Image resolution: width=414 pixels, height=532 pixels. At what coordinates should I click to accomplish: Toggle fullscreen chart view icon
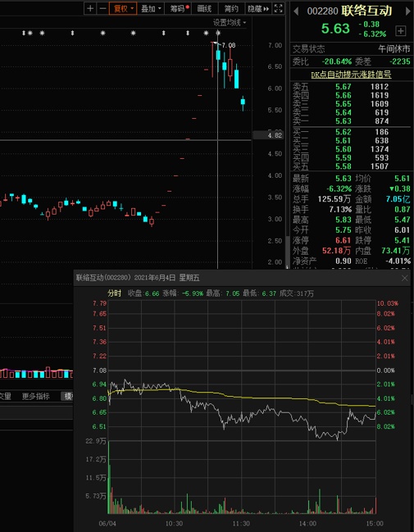278,8
